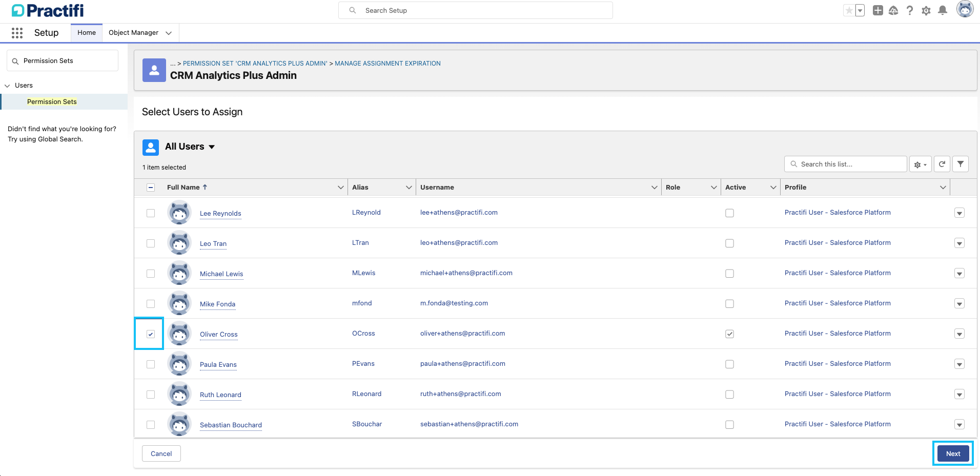Open the notifications bell
The width and height of the screenshot is (980, 476).
(943, 10)
